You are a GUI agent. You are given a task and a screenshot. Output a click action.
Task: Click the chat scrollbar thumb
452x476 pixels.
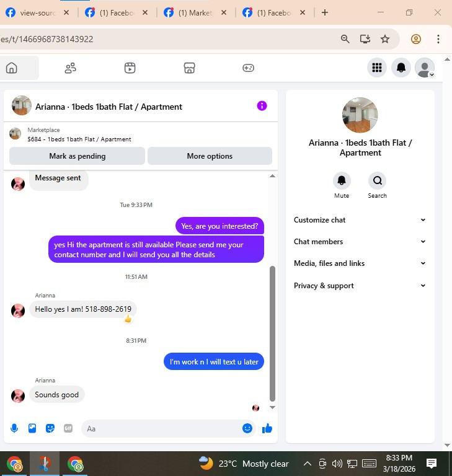coord(272,333)
